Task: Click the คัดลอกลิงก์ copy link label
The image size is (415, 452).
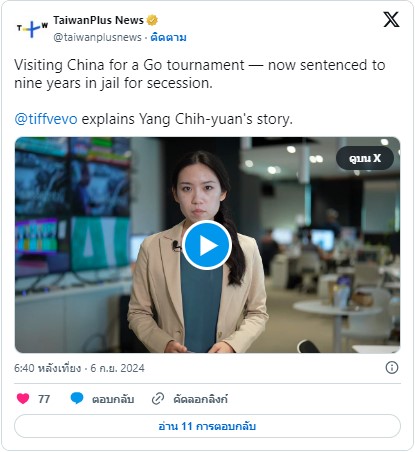Action: (x=200, y=399)
